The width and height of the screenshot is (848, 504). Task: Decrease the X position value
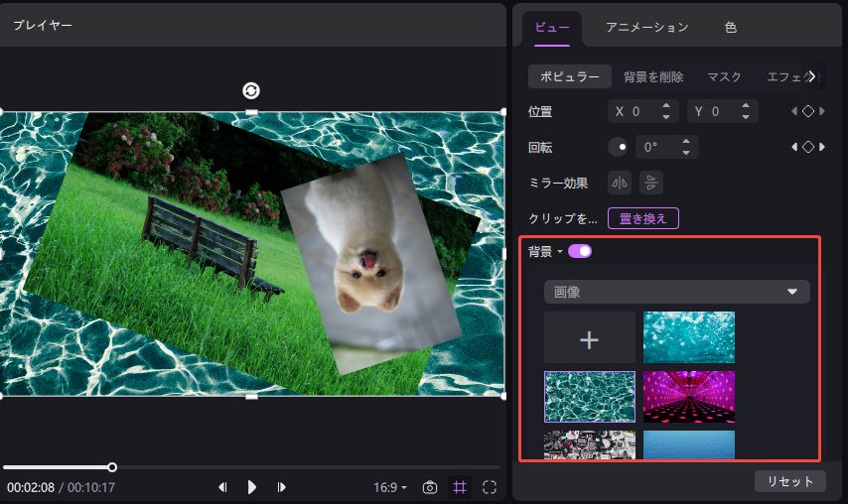666,117
